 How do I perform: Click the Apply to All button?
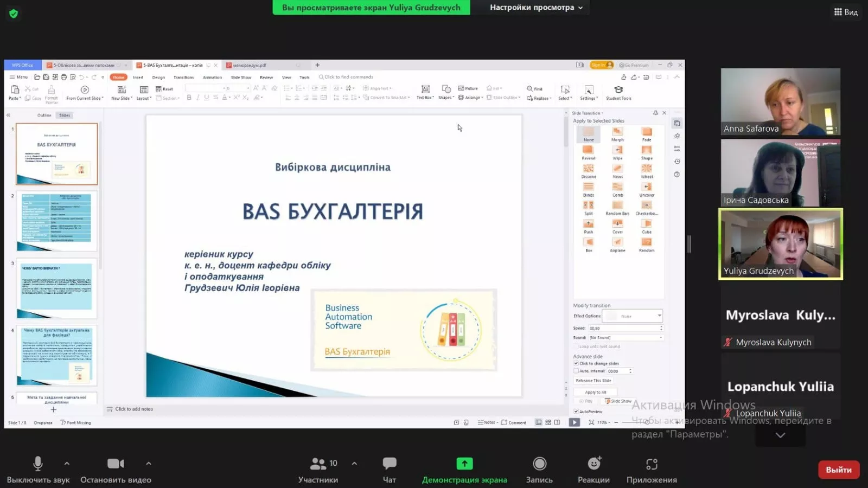point(596,392)
